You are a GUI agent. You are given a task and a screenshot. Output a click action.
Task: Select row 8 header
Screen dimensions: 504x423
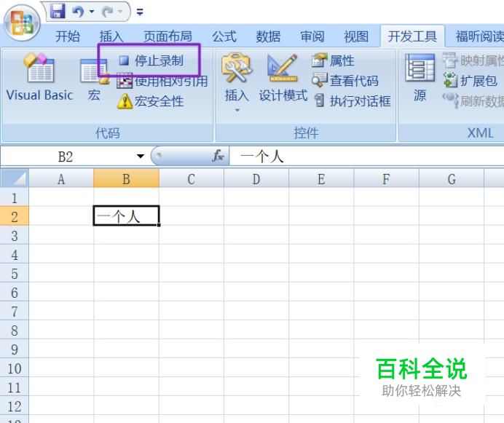pyautogui.click(x=14, y=330)
